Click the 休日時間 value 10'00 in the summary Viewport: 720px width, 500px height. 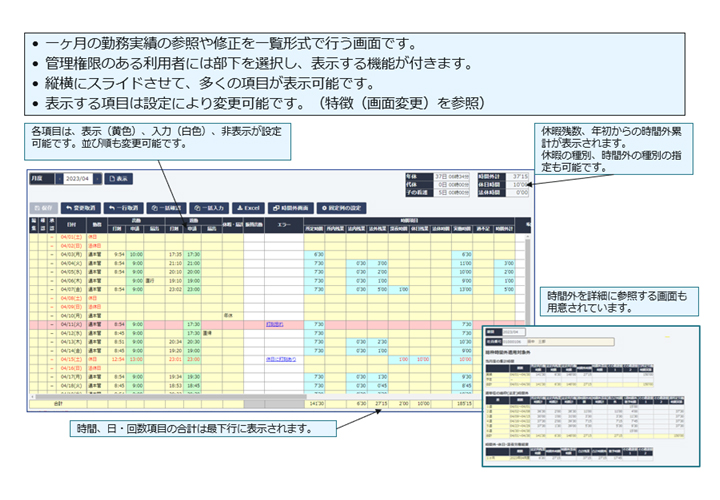(517, 185)
